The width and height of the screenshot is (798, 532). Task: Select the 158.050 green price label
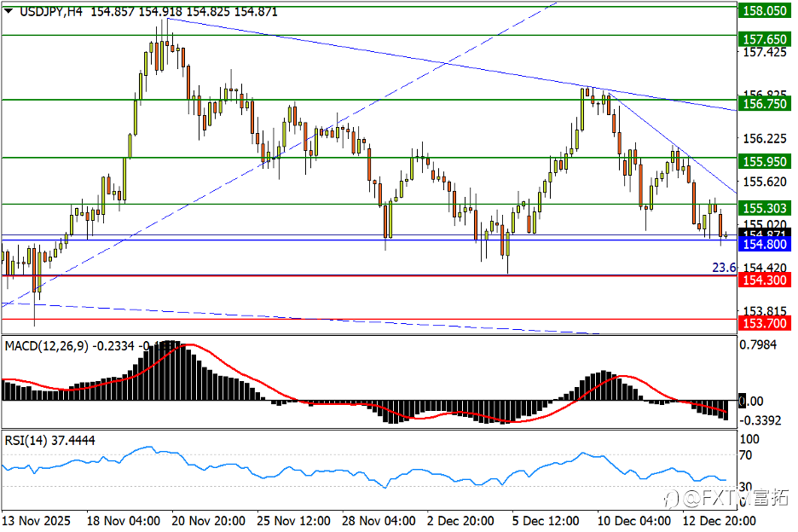[765, 11]
